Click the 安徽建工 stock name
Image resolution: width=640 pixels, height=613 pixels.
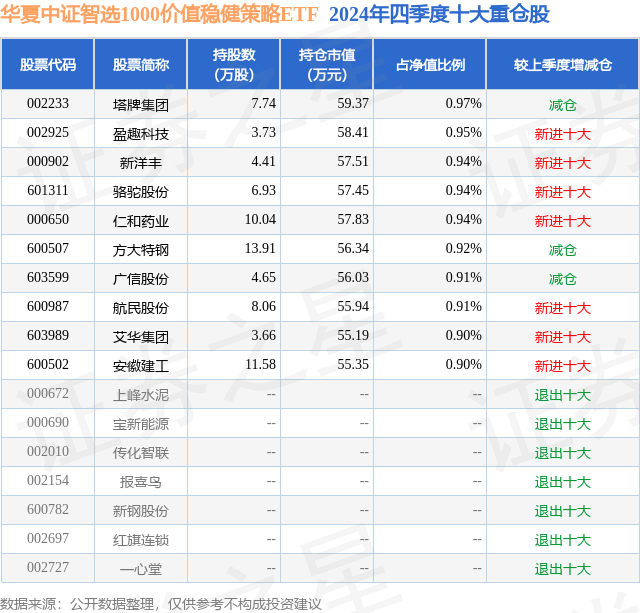point(141,366)
